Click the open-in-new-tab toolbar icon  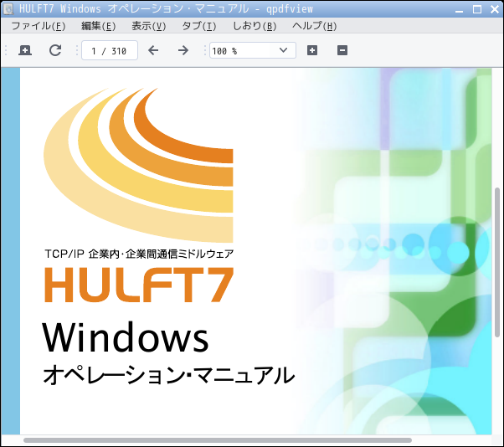click(25, 50)
